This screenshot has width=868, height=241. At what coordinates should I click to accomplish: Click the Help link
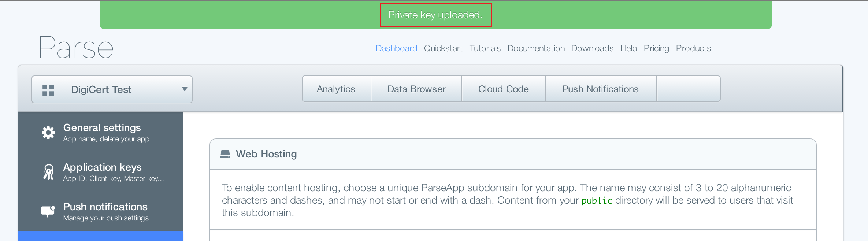[x=628, y=48]
